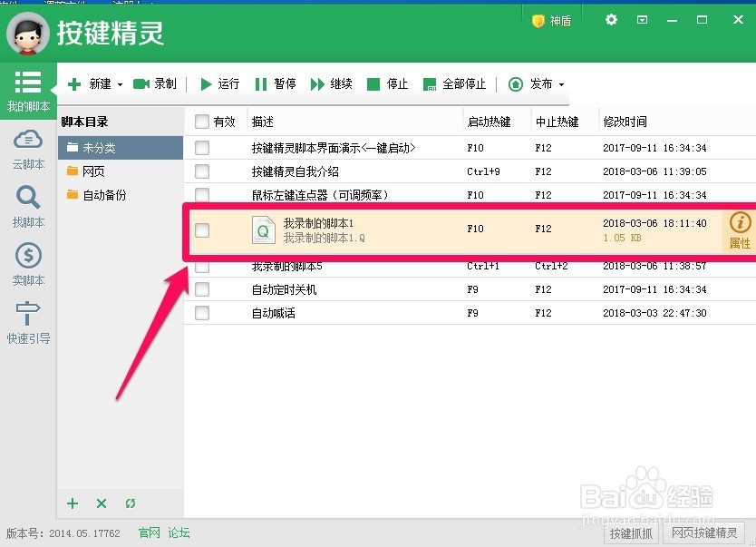Click the Ctrl+2 stop hotkey cell
Screen dimensions: 756x547
(x=551, y=266)
